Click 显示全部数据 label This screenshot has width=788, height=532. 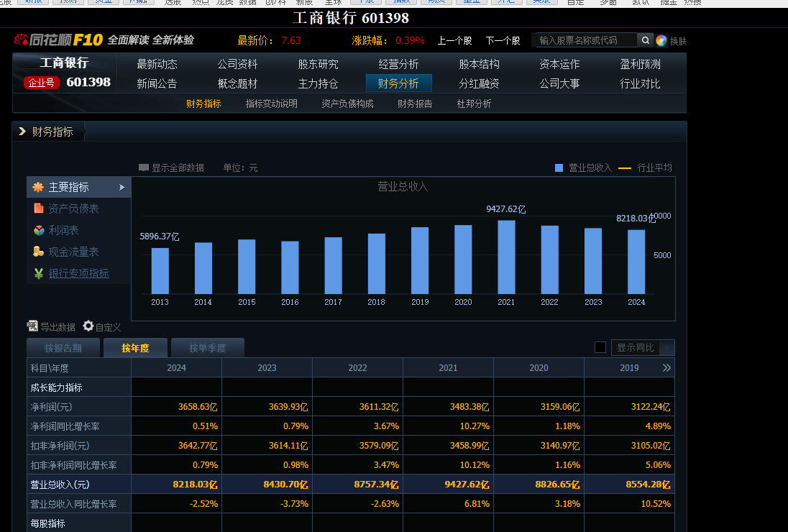click(178, 168)
